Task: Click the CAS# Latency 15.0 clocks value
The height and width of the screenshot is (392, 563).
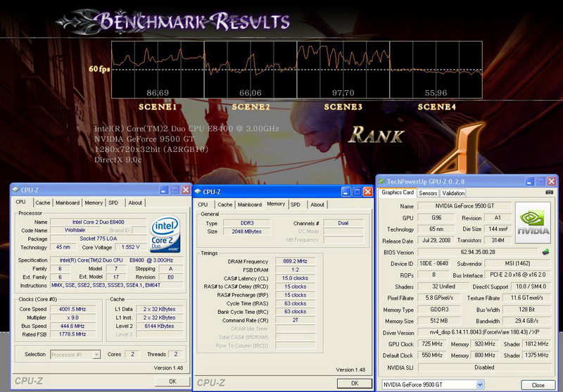Action: pyautogui.click(x=295, y=278)
